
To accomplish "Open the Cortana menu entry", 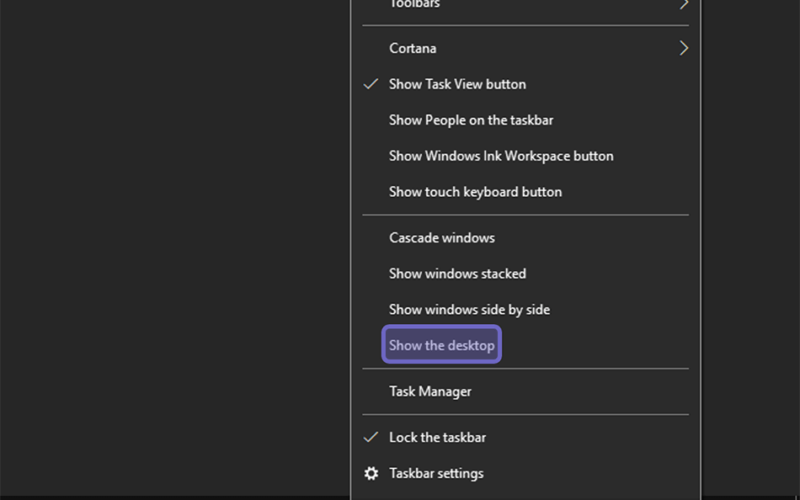I will point(526,48).
